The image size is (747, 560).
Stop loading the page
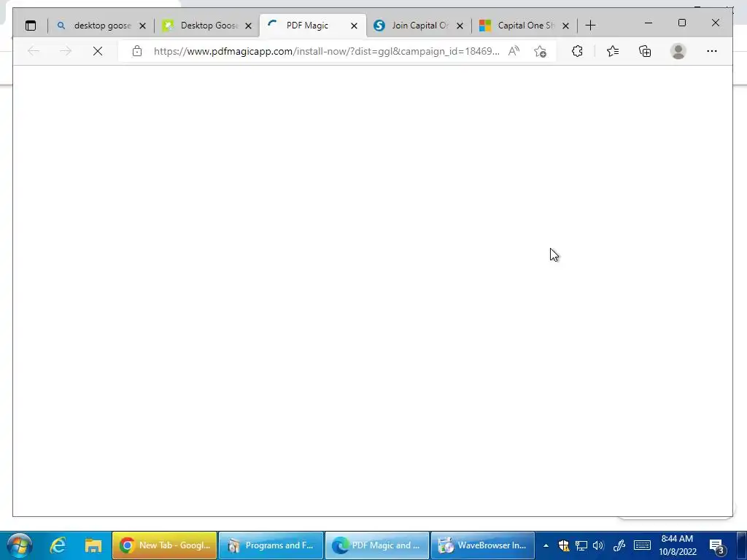click(98, 51)
